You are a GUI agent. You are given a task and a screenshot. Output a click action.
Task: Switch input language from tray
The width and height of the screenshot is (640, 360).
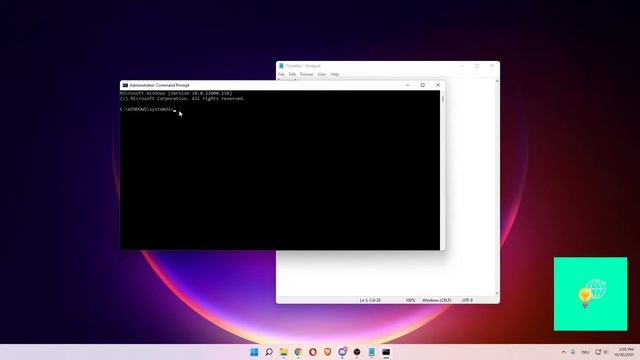(x=585, y=352)
